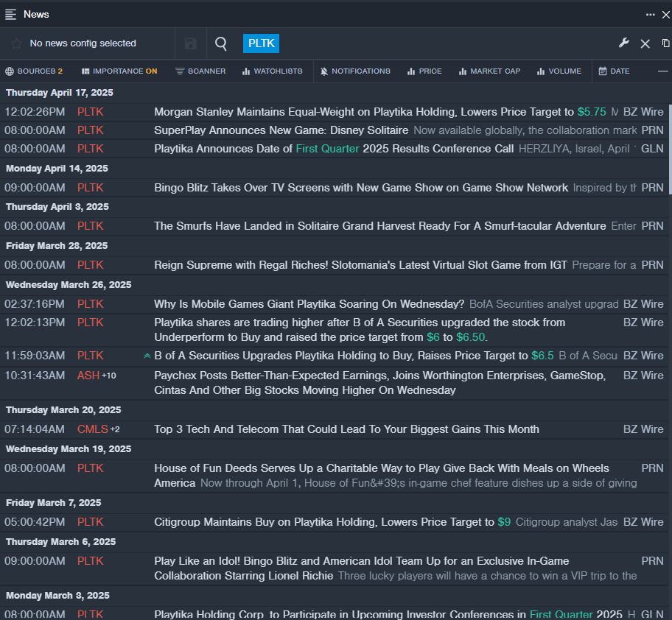Open the Price filter

pos(424,71)
